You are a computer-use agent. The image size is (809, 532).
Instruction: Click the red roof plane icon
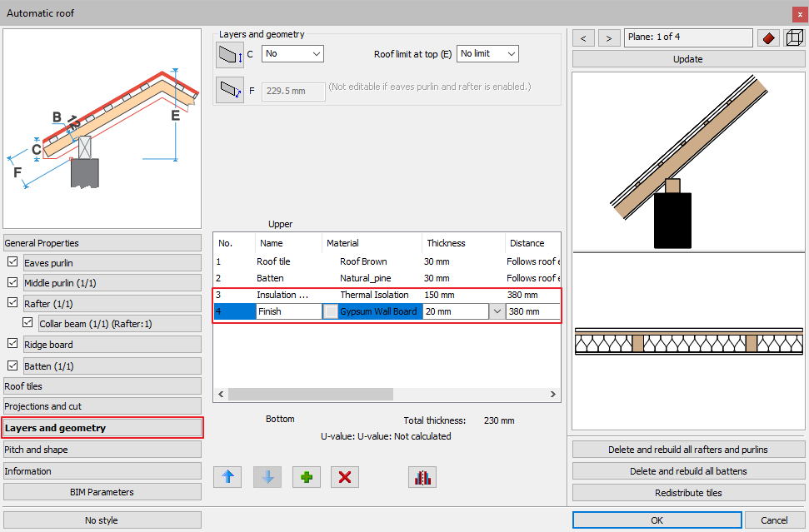pos(767,38)
